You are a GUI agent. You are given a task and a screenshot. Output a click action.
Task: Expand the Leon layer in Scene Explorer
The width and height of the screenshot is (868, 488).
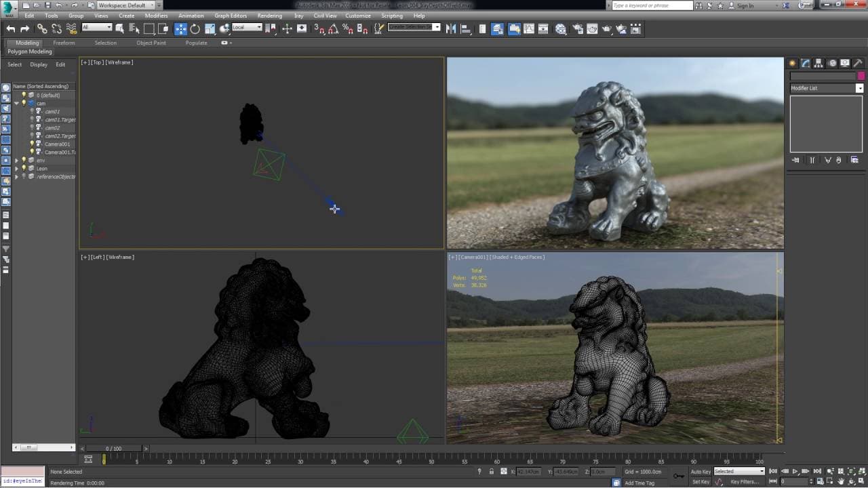click(x=16, y=168)
